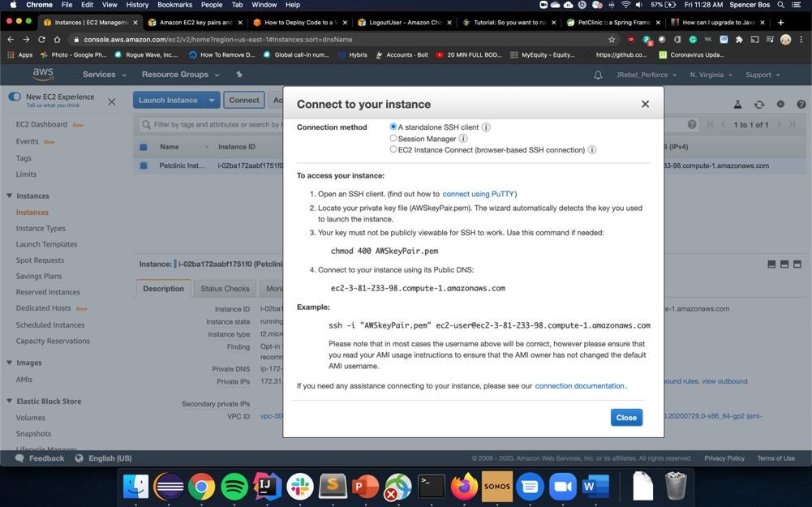Switch to Amazon EC2 key pairs tab

click(x=194, y=22)
